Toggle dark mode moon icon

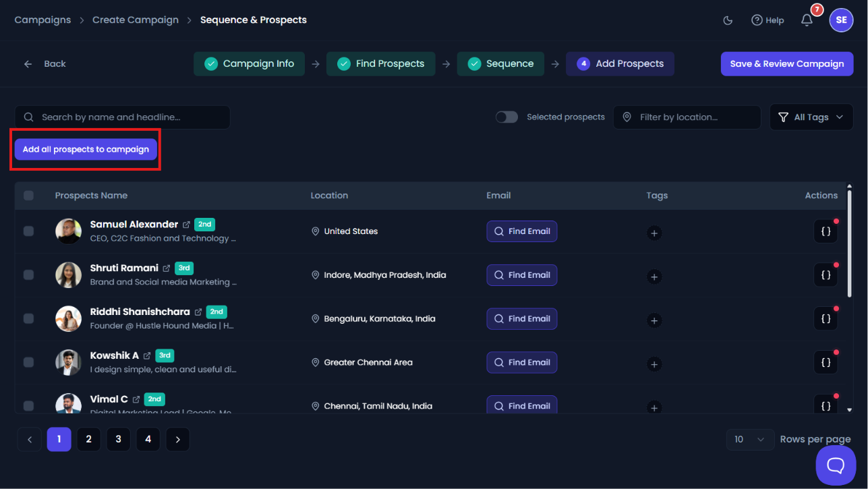point(728,20)
